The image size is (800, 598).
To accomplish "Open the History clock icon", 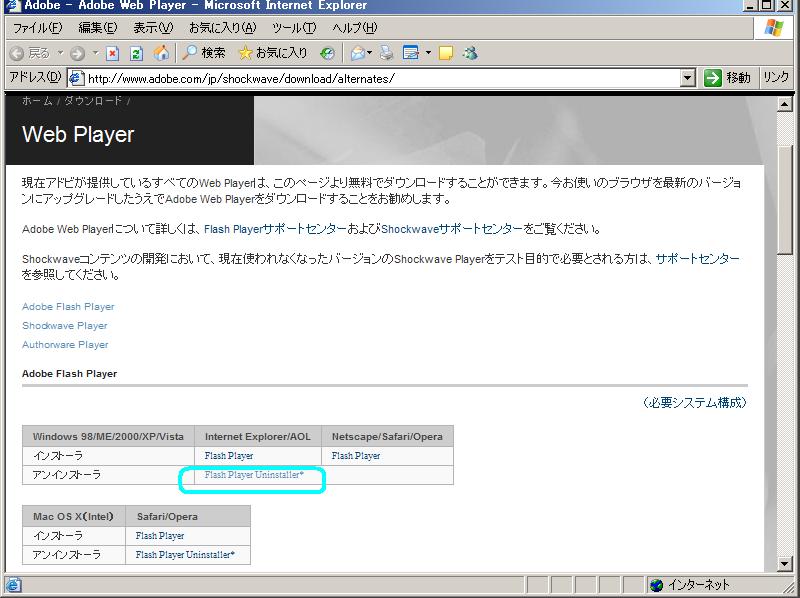I will [328, 53].
